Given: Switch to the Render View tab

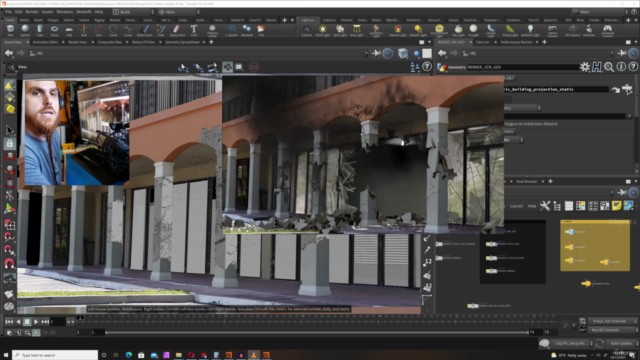Looking at the screenshot, I should coord(78,42).
